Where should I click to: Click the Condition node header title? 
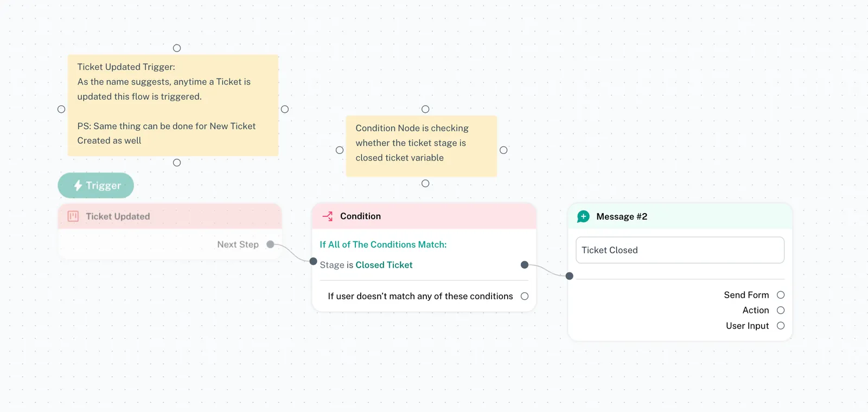(x=360, y=216)
